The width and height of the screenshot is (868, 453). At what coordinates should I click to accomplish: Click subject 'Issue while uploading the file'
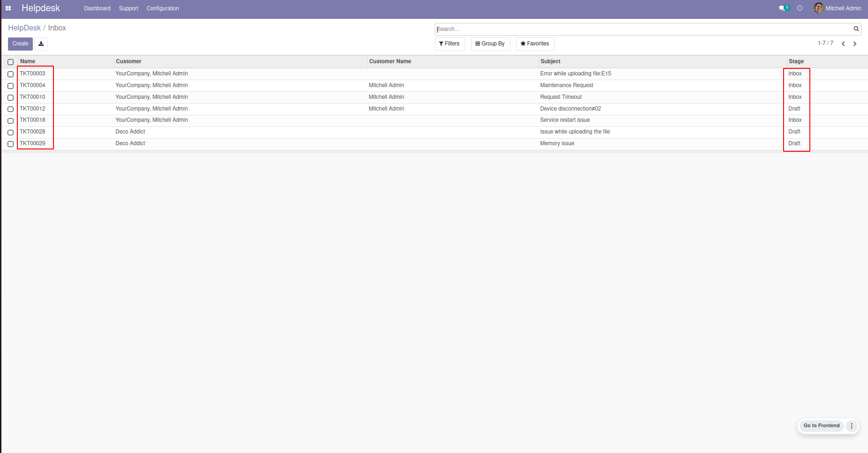[x=575, y=132]
